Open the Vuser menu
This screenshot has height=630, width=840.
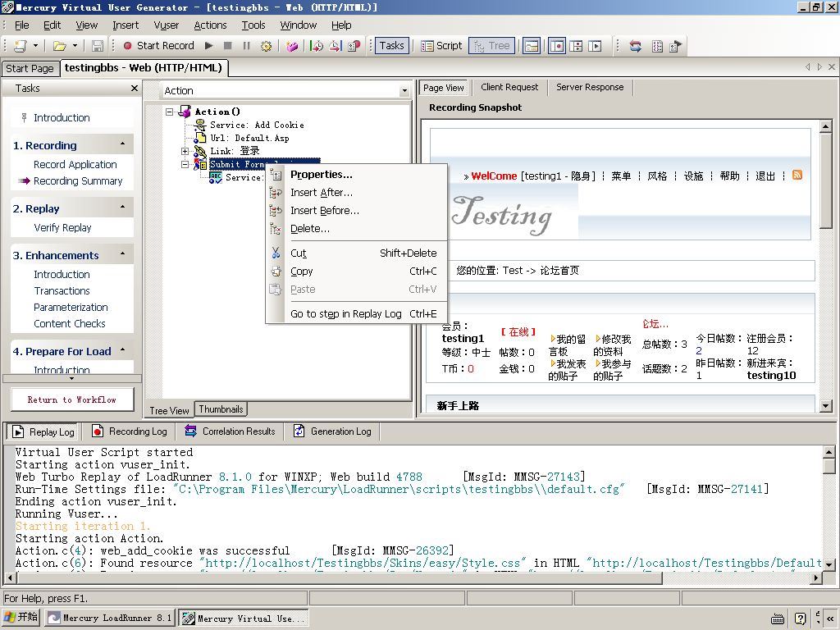[x=166, y=25]
